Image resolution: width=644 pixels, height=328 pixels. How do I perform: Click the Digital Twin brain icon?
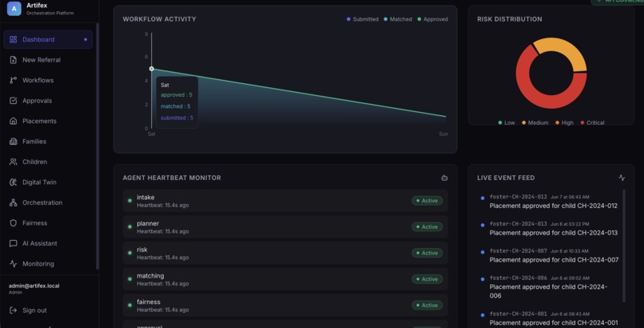pyautogui.click(x=13, y=182)
